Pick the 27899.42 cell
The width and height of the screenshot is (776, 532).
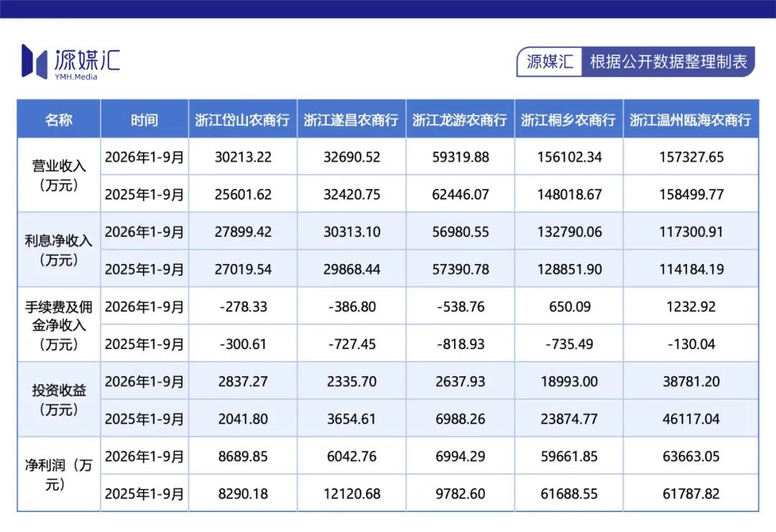click(x=243, y=232)
